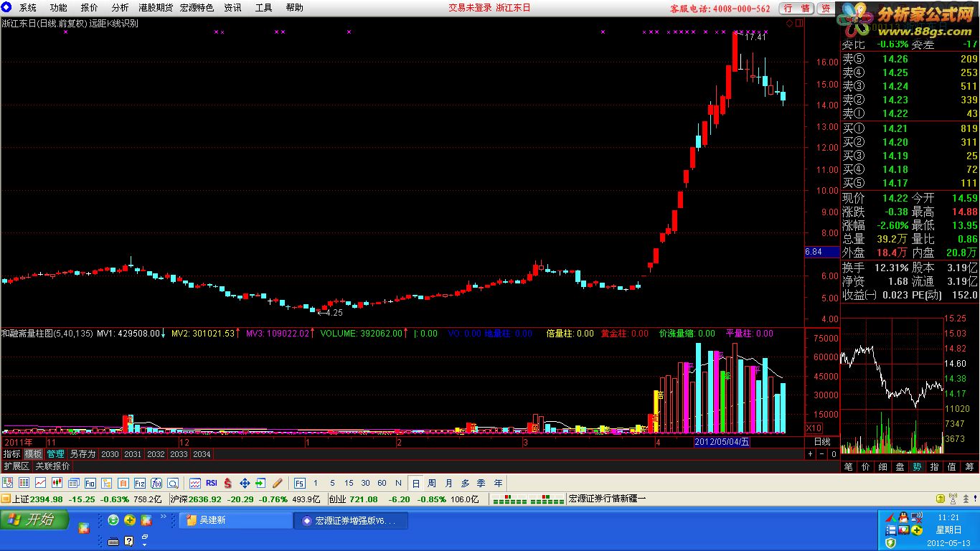Click the info windows toolbar icon
The width and height of the screenshot is (980, 551).
[74, 483]
